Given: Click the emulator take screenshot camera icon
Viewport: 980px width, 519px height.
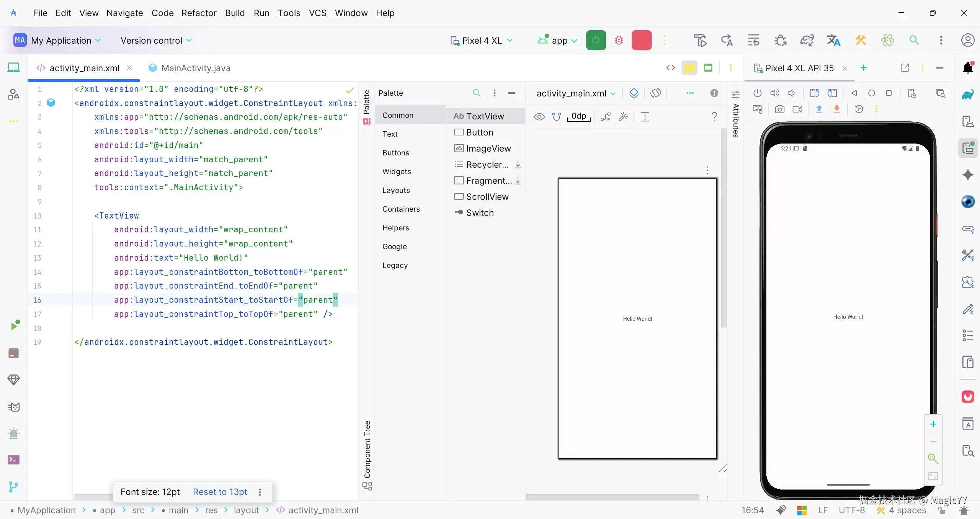Looking at the screenshot, I should point(780,109).
